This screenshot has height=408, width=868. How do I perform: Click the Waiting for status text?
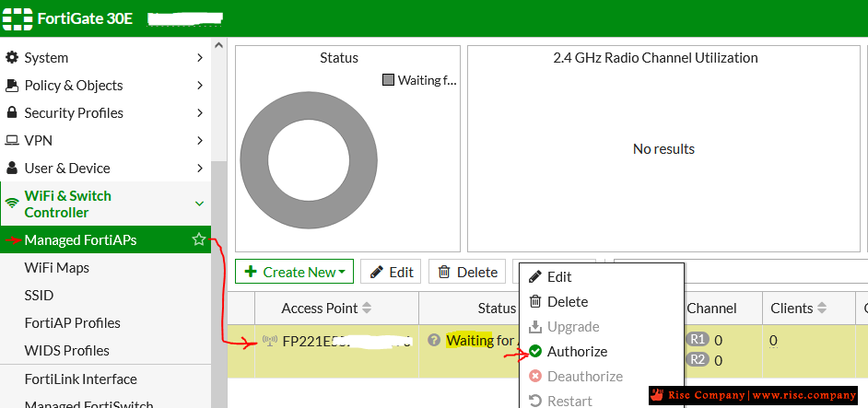(482, 340)
